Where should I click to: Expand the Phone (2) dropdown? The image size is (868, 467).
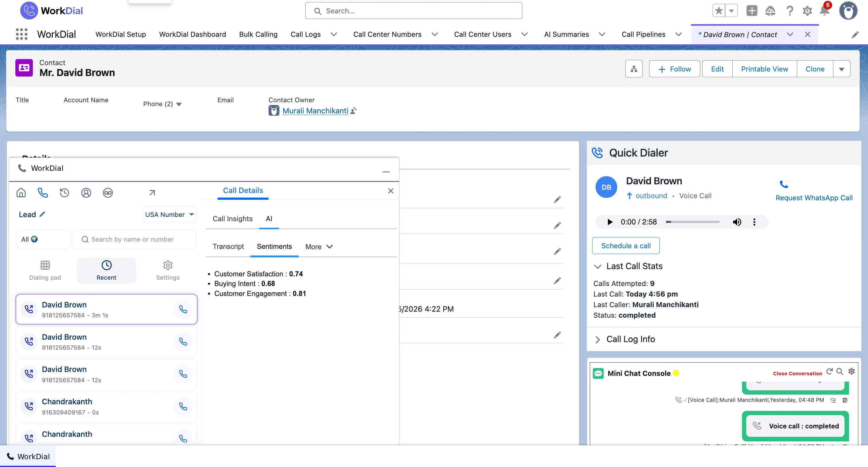(x=179, y=104)
